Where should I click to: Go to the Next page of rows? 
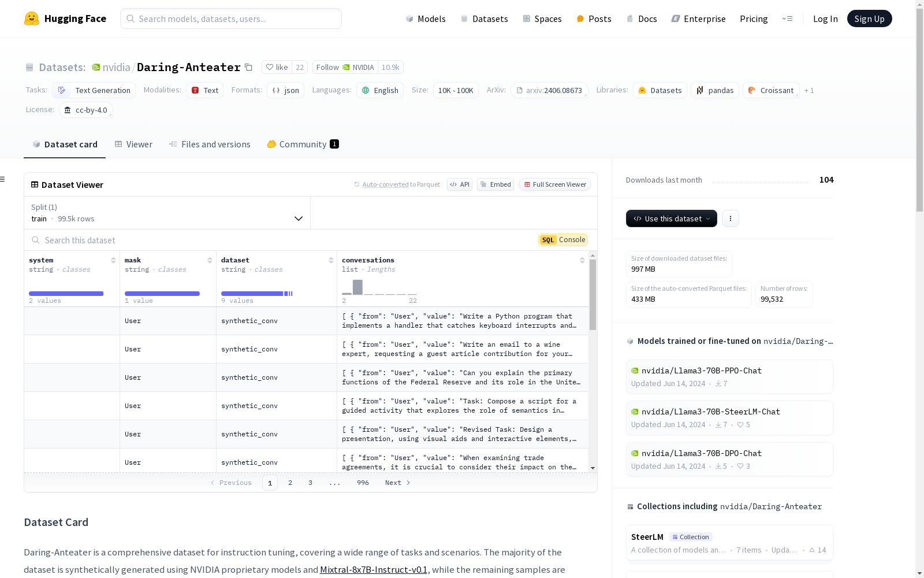[397, 483]
